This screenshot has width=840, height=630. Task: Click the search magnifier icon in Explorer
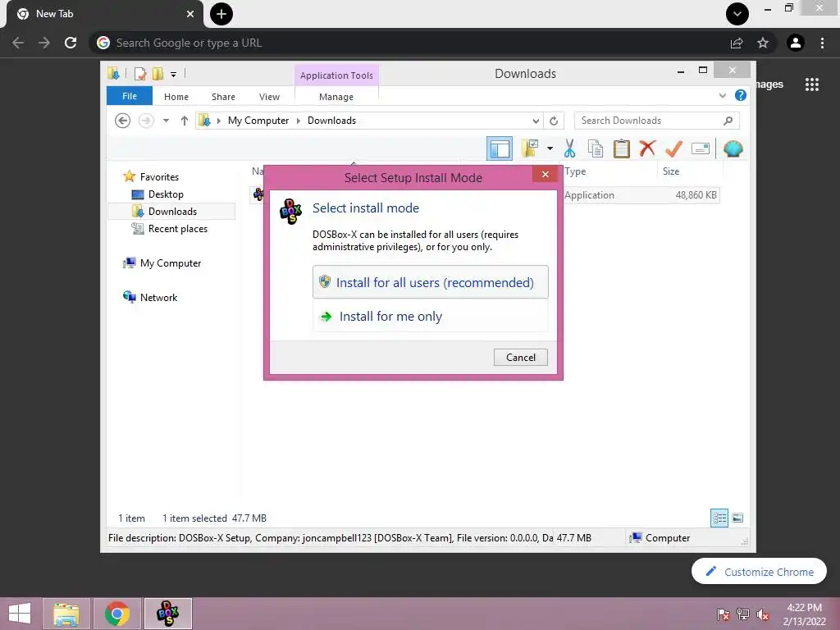click(728, 121)
